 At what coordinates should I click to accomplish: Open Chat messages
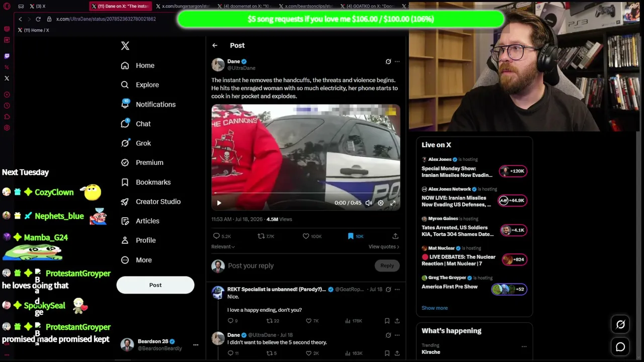click(136, 124)
